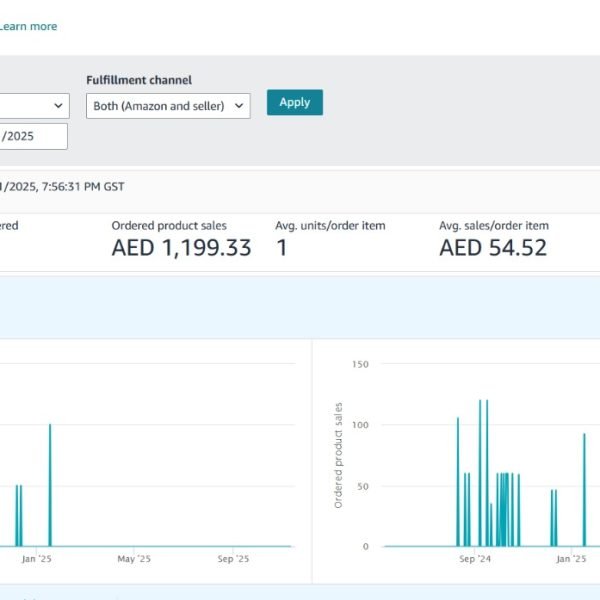The height and width of the screenshot is (600, 600).
Task: Click the chevron of the leftmost filter dropdown
Action: [58, 106]
